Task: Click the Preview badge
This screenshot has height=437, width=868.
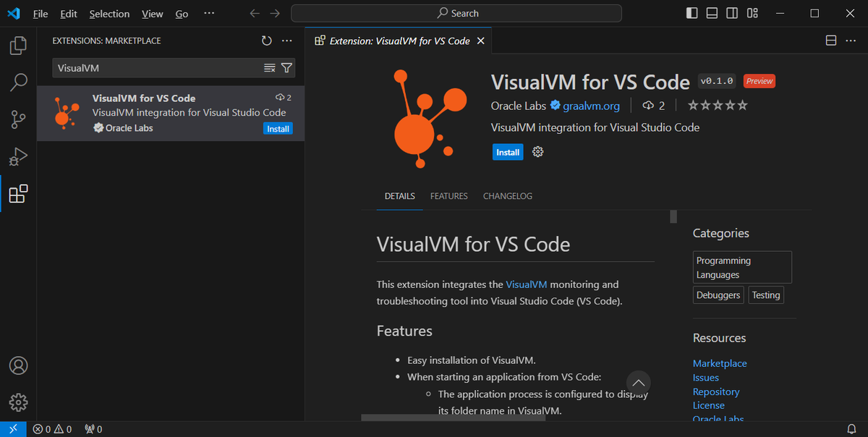Action: point(759,81)
